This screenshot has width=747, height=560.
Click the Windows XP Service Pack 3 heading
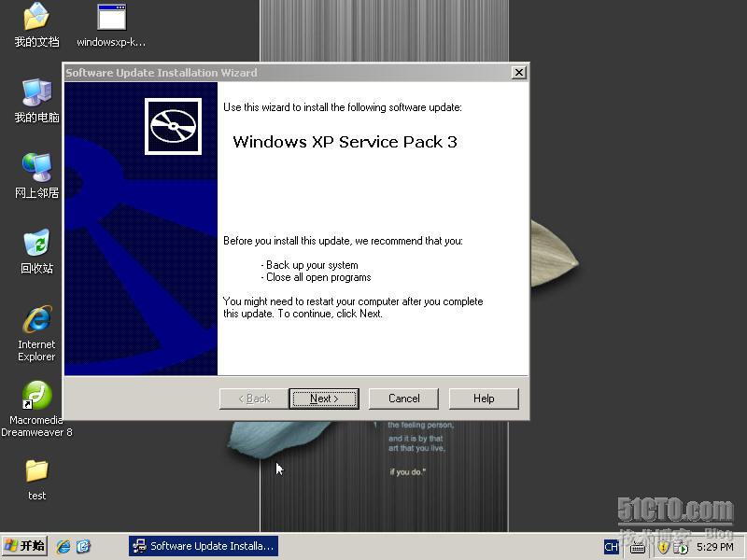click(x=345, y=142)
